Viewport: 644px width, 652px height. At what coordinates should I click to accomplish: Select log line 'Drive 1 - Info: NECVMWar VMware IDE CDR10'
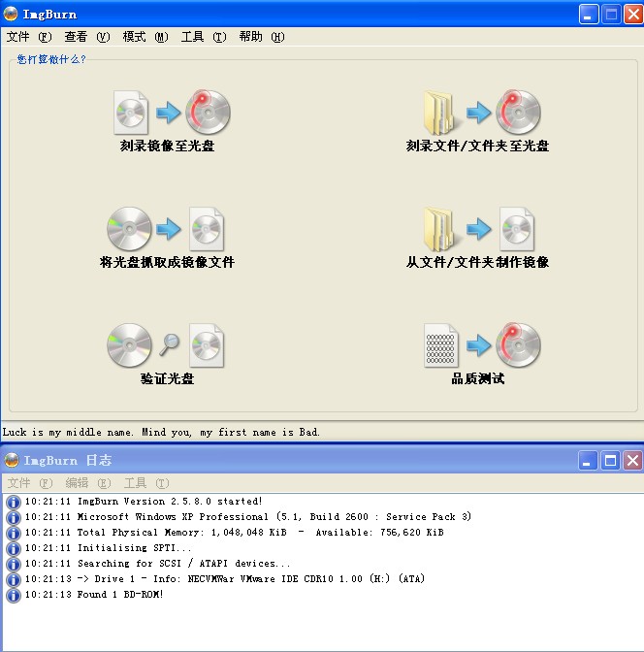(x=224, y=579)
